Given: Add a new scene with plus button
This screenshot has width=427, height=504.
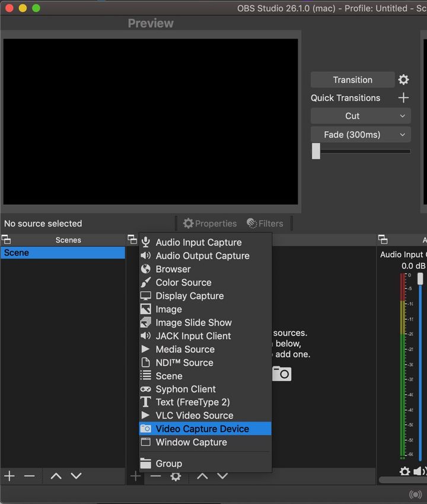Looking at the screenshot, I should tap(9, 476).
